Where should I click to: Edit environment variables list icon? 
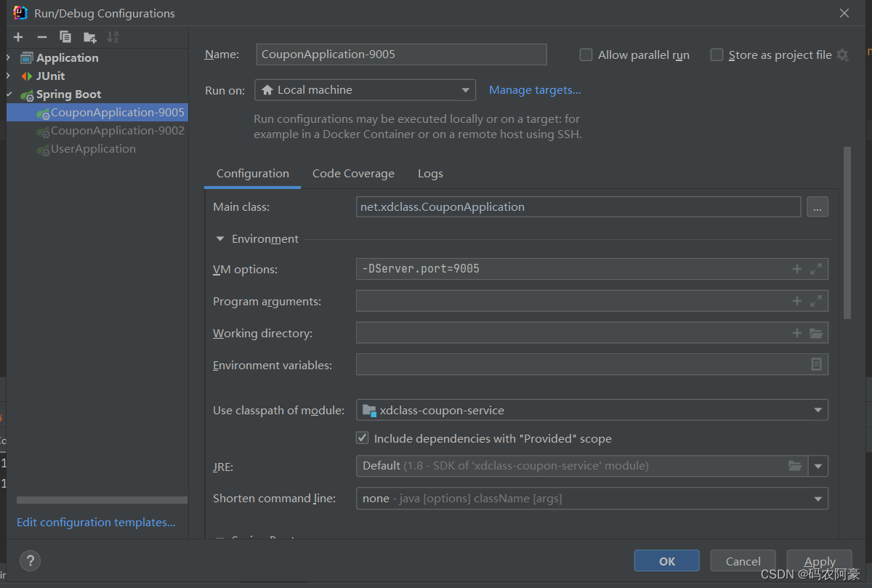[816, 364]
